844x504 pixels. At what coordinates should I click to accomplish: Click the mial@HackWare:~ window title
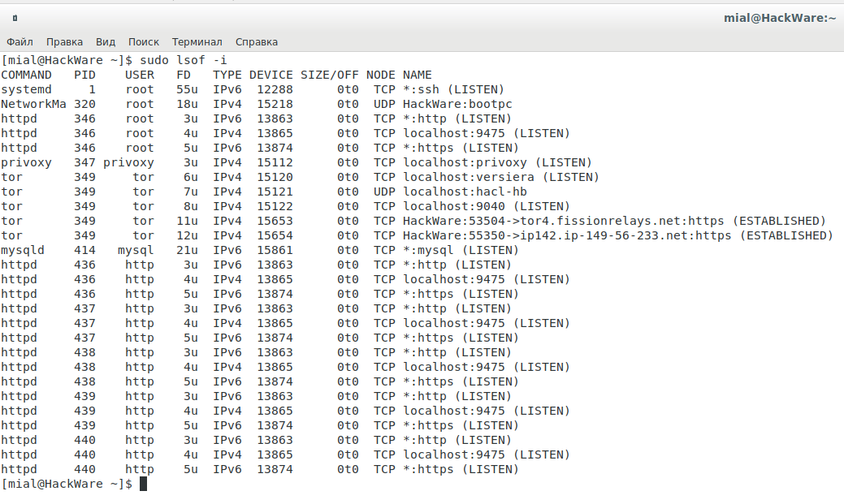click(780, 18)
